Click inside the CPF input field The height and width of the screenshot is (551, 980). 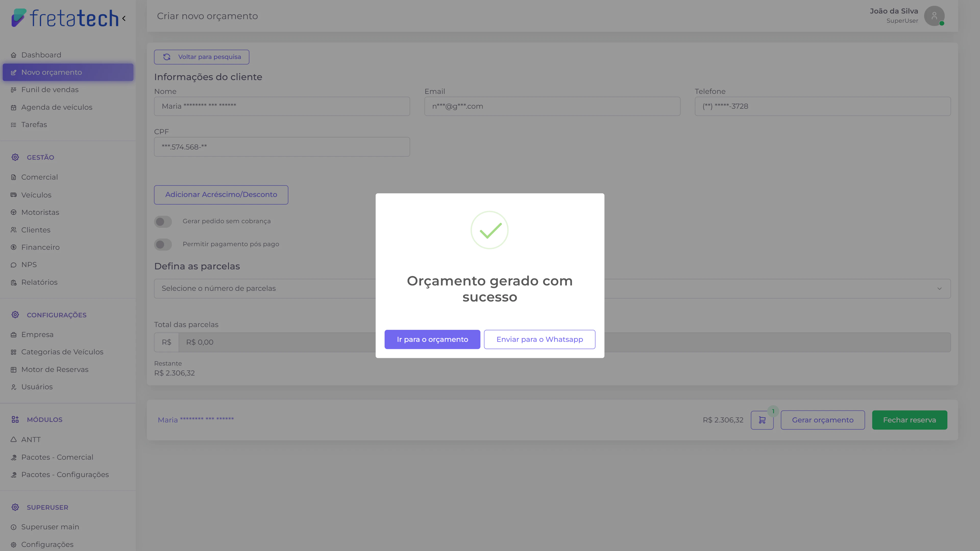click(x=281, y=146)
